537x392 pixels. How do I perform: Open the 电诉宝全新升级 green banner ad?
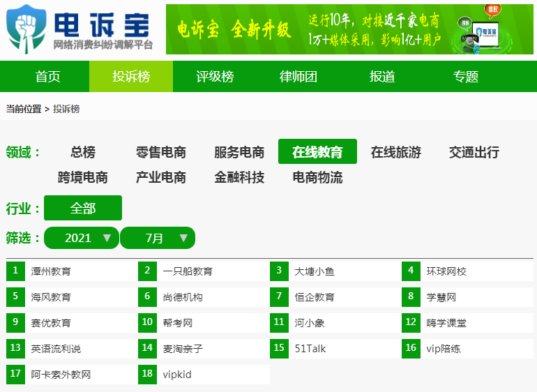pyautogui.click(x=349, y=29)
